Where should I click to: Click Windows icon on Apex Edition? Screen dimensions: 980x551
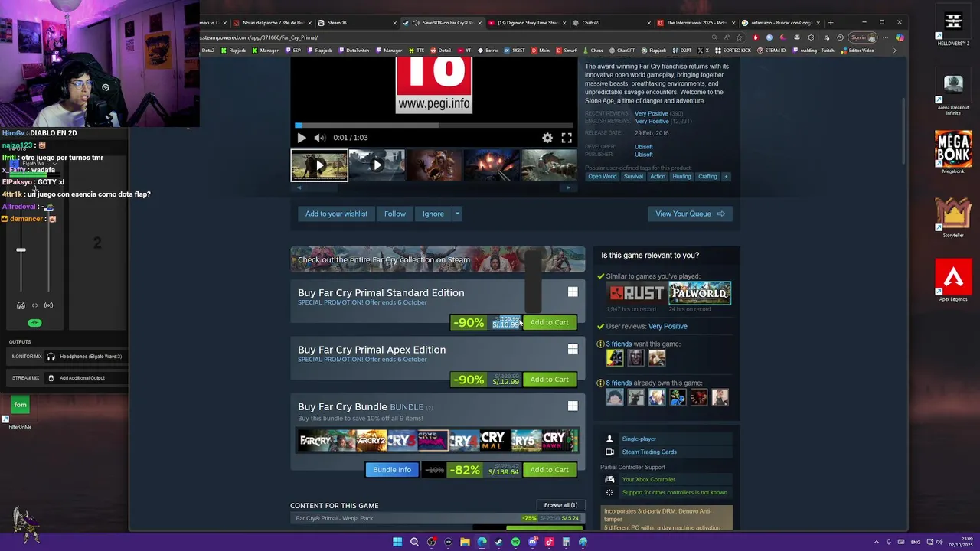click(x=573, y=349)
